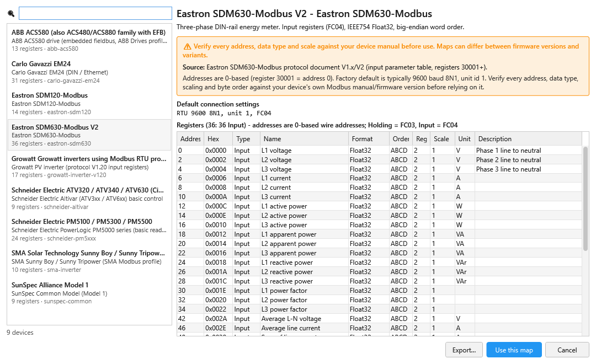
Task: Click the Average line current cell
Action: [304, 328]
